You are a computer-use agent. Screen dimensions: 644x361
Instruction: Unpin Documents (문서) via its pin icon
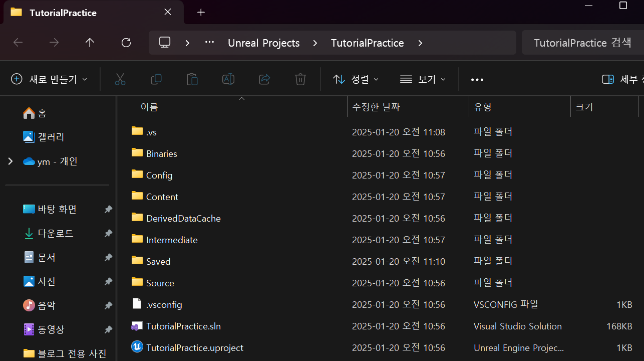108,258
